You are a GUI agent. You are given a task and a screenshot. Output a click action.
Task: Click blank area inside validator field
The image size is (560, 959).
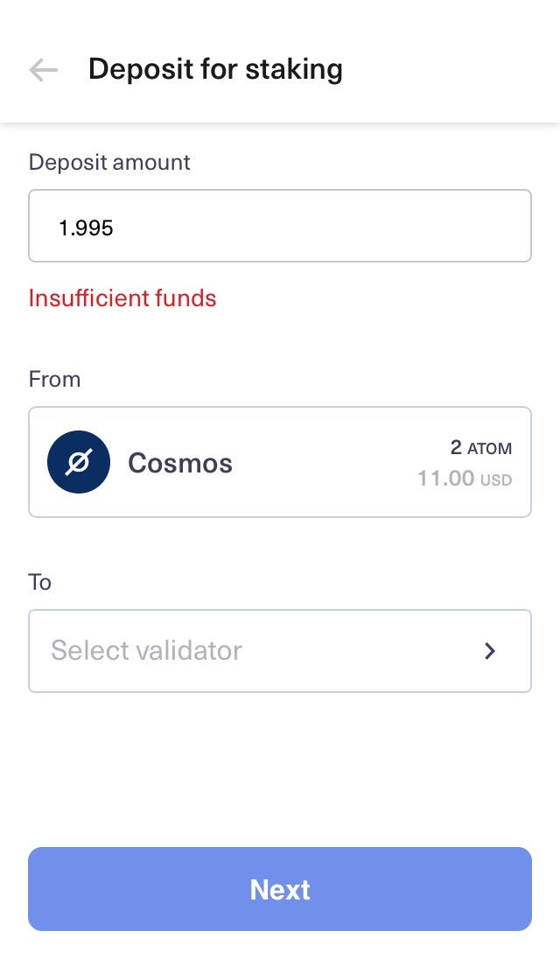[360, 651]
